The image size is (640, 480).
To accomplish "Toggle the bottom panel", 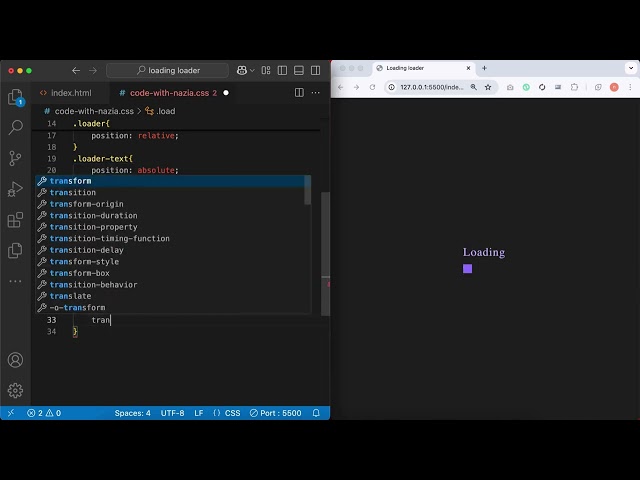I will click(x=299, y=71).
